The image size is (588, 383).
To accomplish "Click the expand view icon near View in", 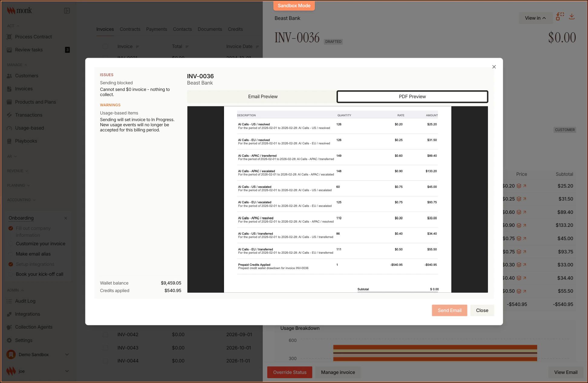I will (x=560, y=17).
